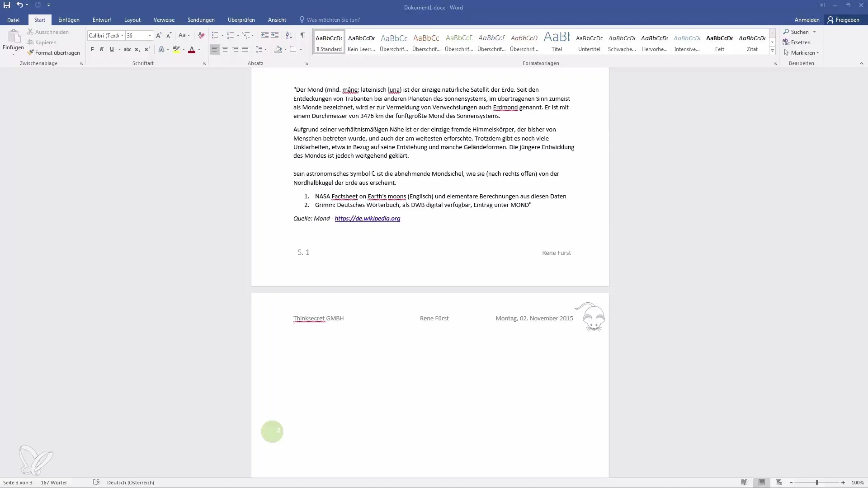Activate Format übertragen painter
The height and width of the screenshot is (488, 868).
[53, 53]
